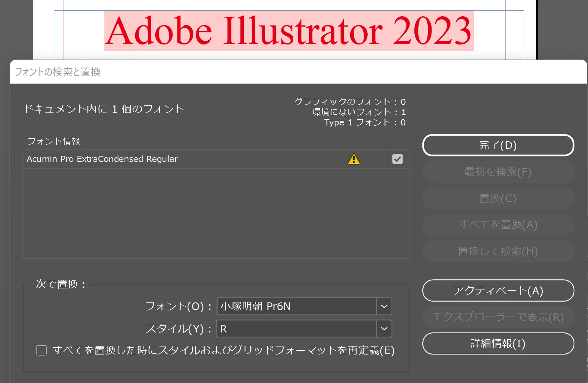Enable すべてを置換した時にスタイル再定義 checkbox
The width and height of the screenshot is (588, 383).
(41, 350)
